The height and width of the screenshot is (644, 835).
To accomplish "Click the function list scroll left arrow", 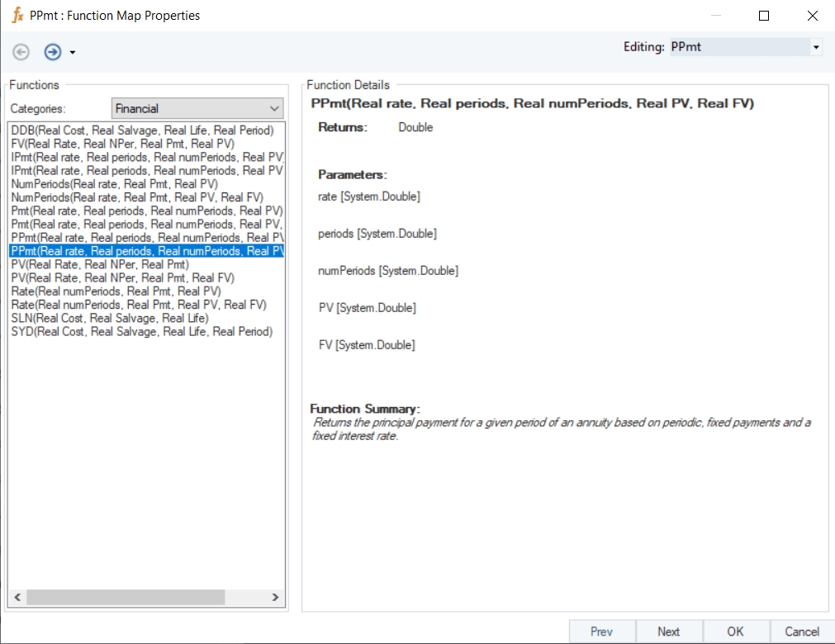I will point(17,597).
